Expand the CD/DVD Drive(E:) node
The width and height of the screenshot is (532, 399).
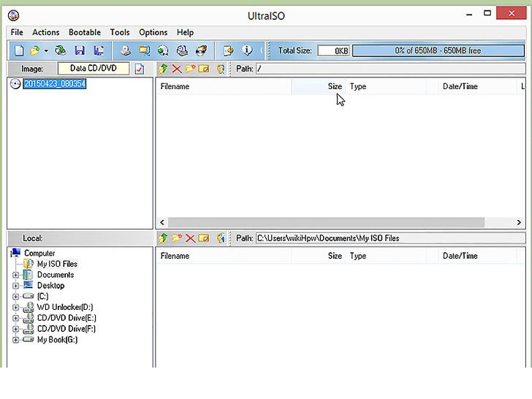tap(15, 319)
